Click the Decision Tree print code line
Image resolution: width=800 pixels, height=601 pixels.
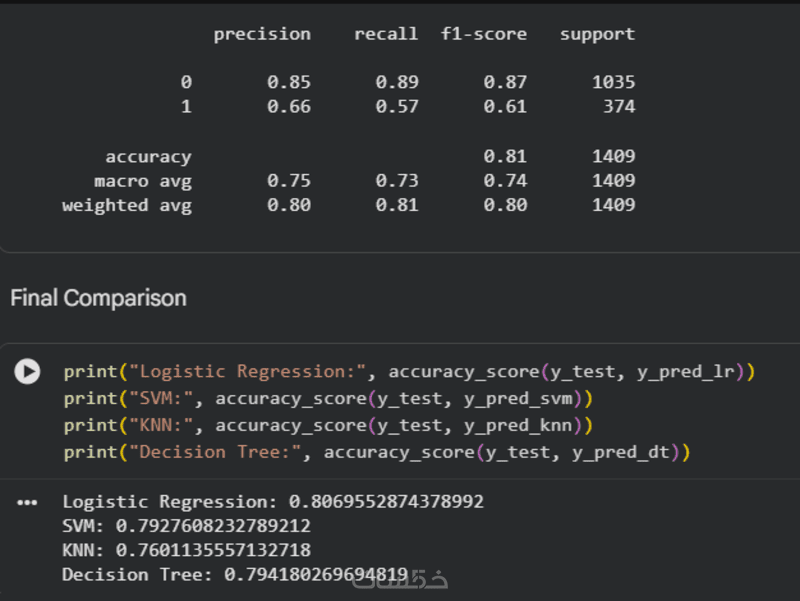[x=376, y=453]
